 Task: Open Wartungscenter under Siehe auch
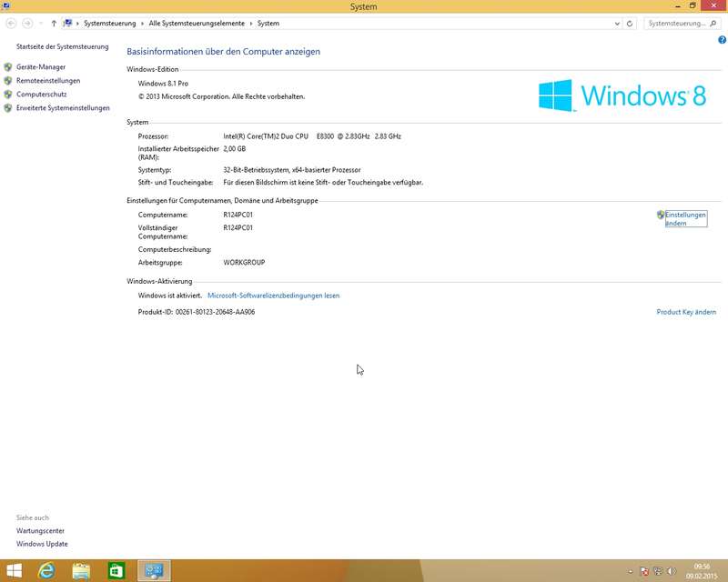click(40, 531)
